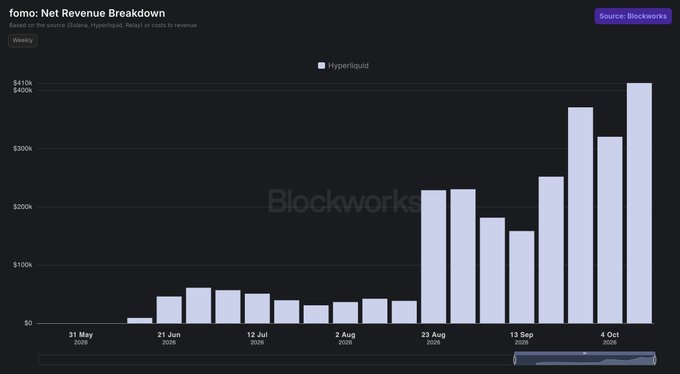The height and width of the screenshot is (374, 680).
Task: Click the 23 Aug x-axis date label
Action: (433, 338)
